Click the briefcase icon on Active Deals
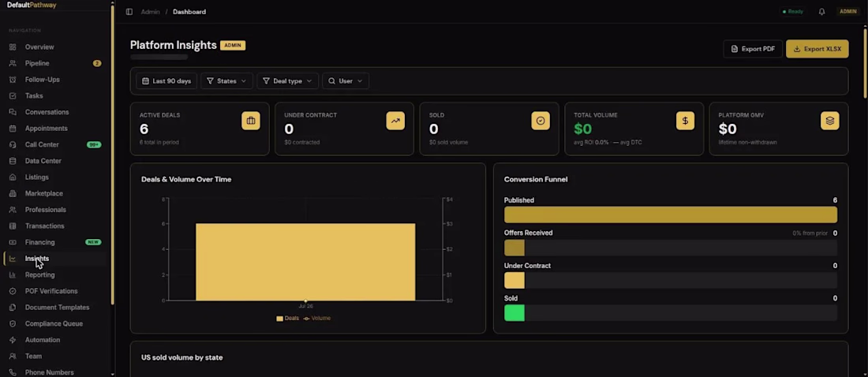 251,121
